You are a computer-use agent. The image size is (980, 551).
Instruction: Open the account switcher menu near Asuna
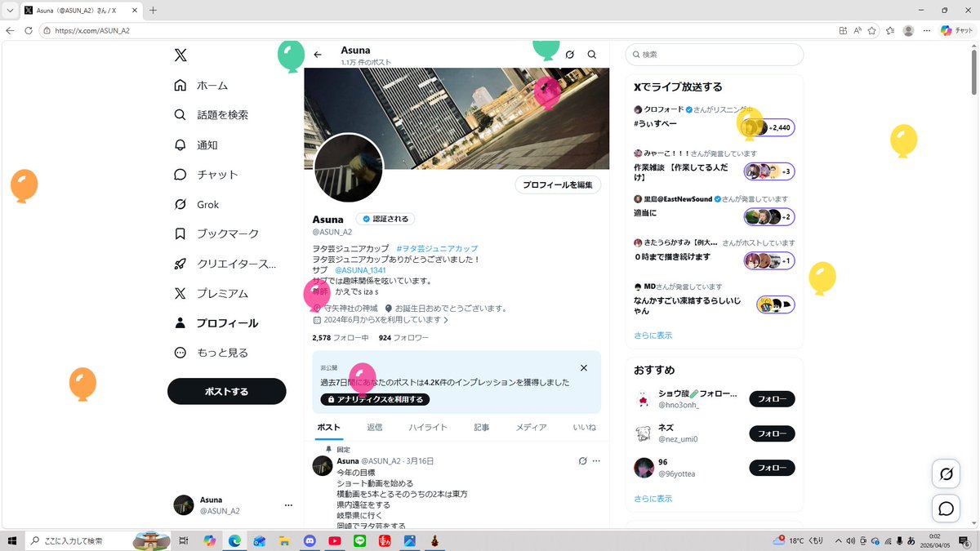(288, 505)
